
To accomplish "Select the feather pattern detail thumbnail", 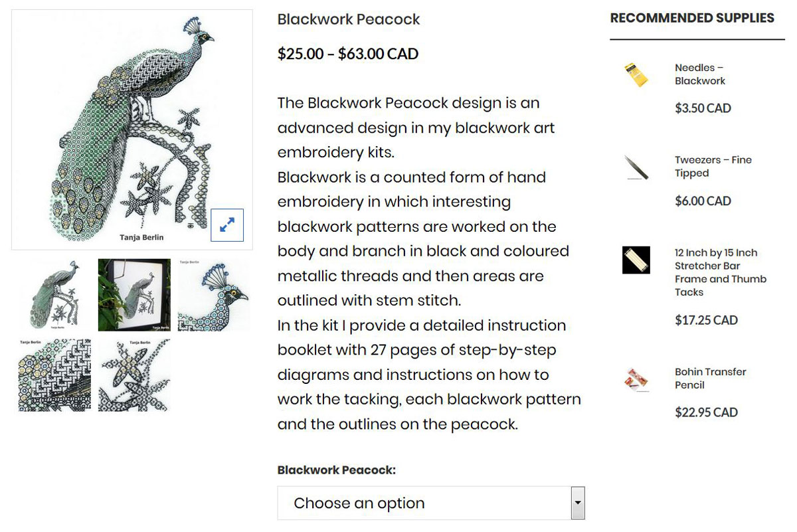I will pyautogui.click(x=54, y=375).
